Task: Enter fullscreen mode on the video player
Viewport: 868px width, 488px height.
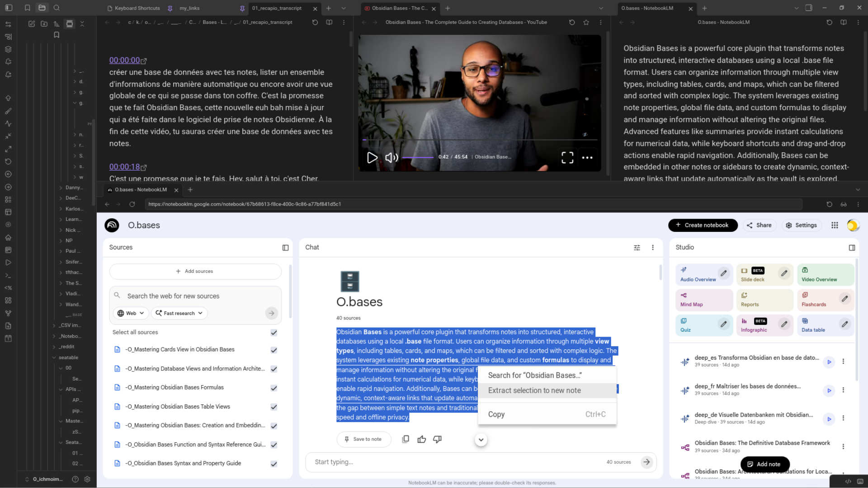Action: click(567, 157)
